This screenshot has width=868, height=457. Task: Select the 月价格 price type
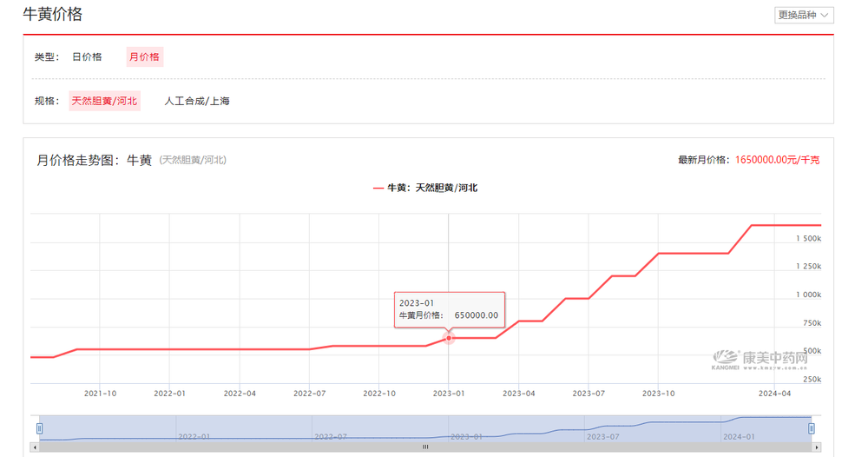tap(144, 56)
